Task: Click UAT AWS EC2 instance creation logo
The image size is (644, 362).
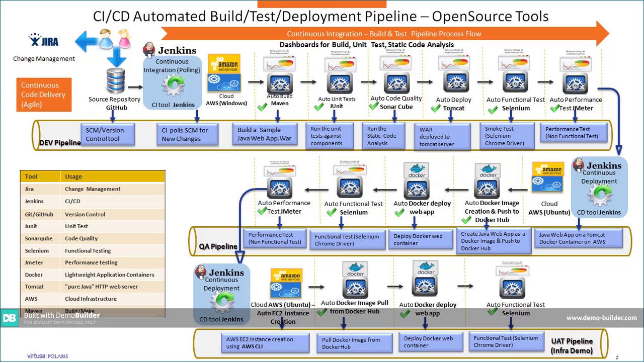Action: click(x=286, y=284)
